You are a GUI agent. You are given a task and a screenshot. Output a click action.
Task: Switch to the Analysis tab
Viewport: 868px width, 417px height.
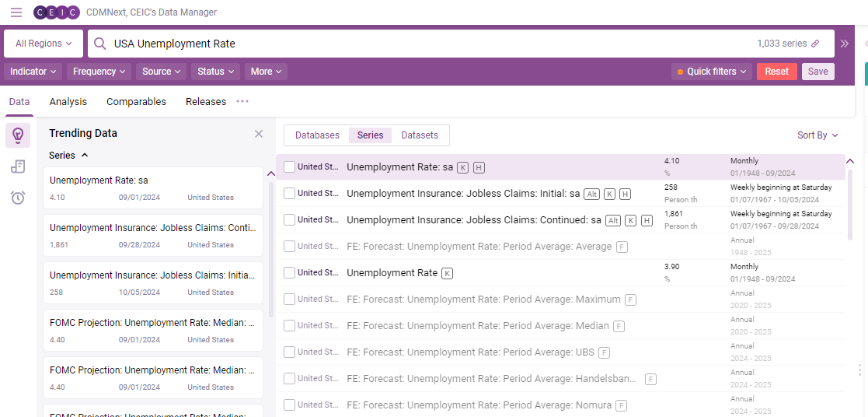pos(68,101)
